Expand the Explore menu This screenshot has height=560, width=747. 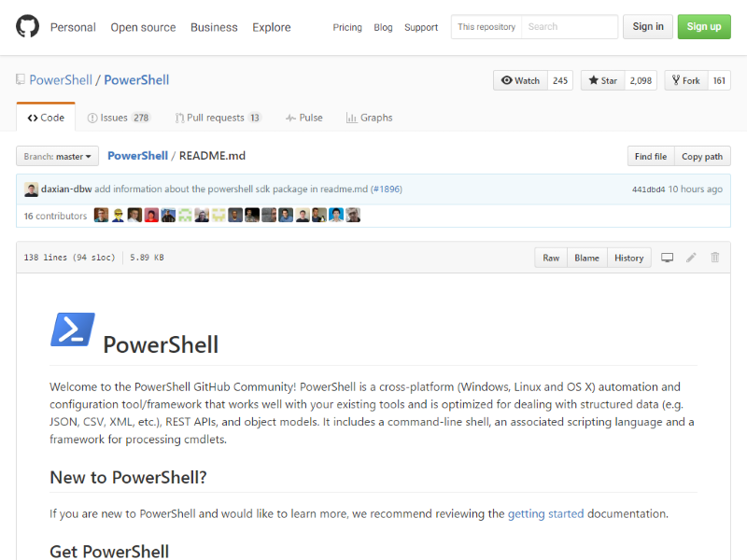(x=271, y=27)
